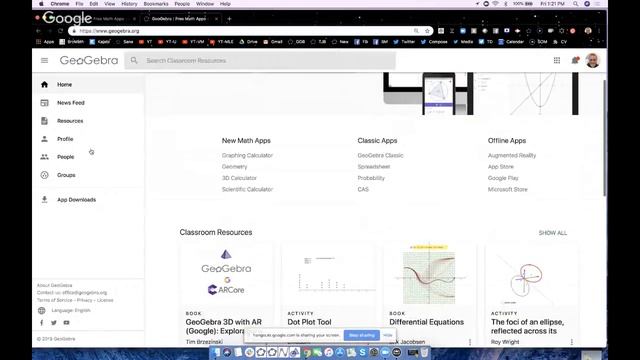This screenshot has width=640, height=360.
Task: Open a new Chrome tab
Action: point(229,19)
